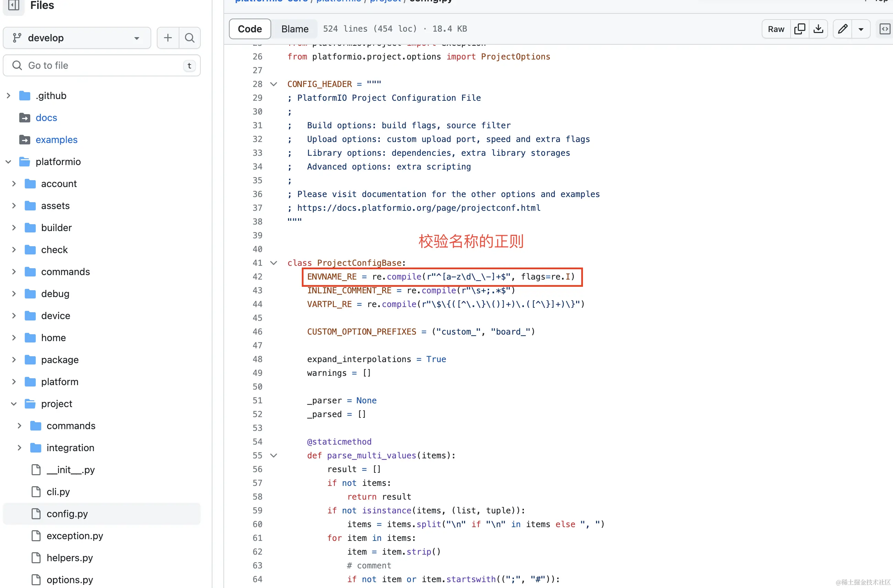
Task: Click the plus add file icon
Action: point(168,38)
